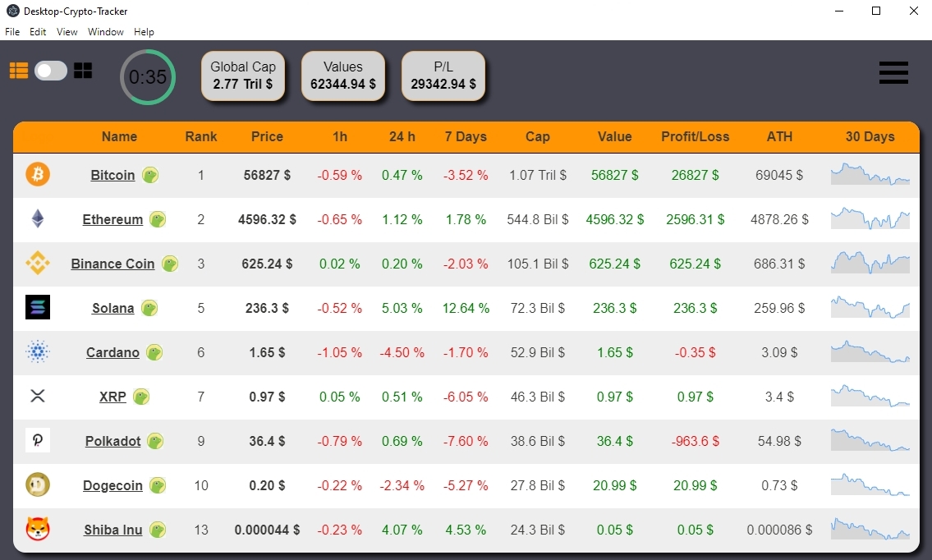Click Ethereum's 30-day sparkline chart
Screen dimensions: 932x560
pyautogui.click(x=870, y=218)
